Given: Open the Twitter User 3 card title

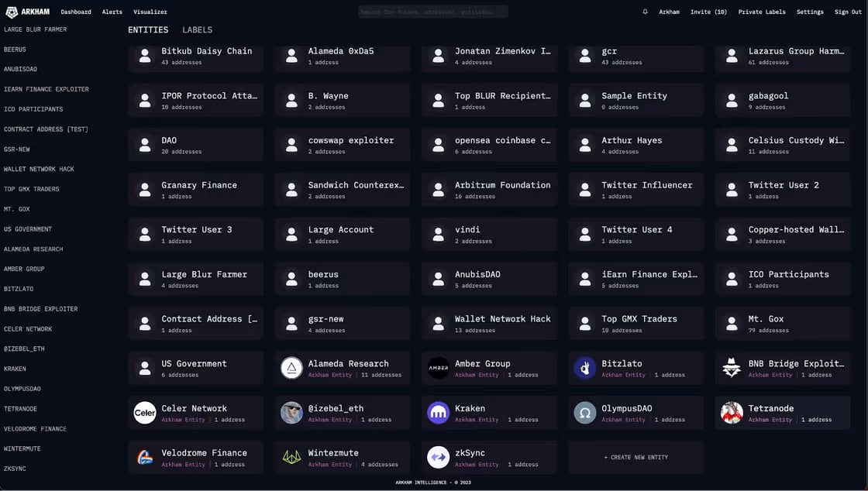Looking at the screenshot, I should pos(197,229).
